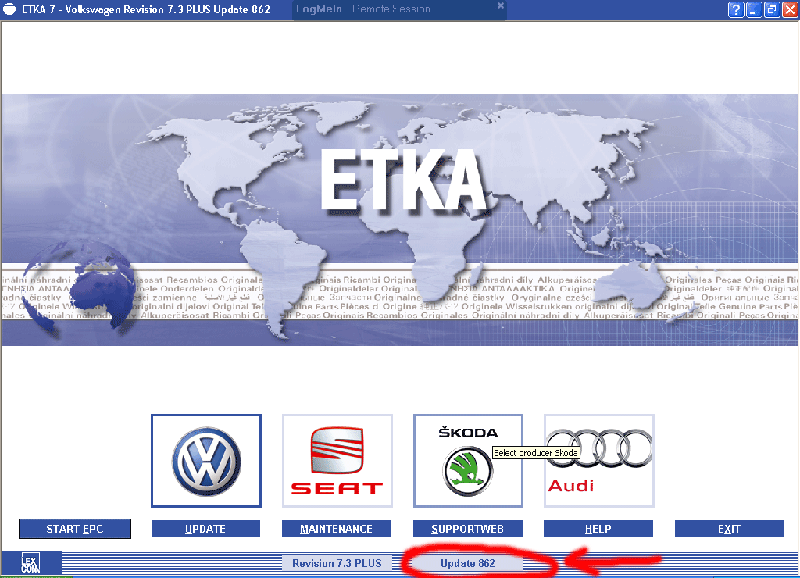800x578 pixels.
Task: Click EXIT to quit ETKA
Action: coord(729,529)
